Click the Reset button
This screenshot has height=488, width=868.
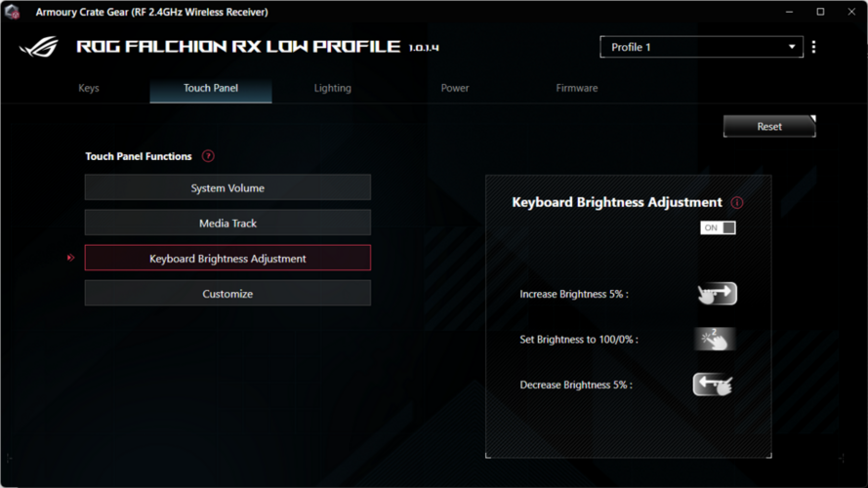pos(769,126)
